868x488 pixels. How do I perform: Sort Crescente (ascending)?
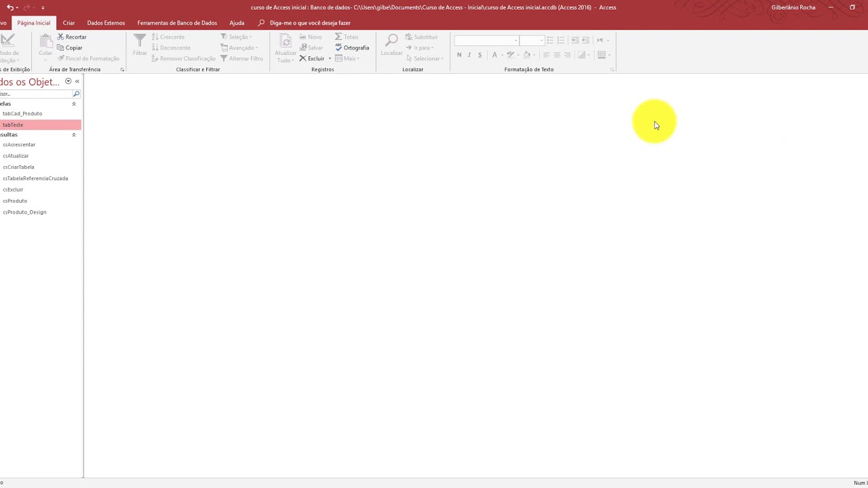[168, 37]
